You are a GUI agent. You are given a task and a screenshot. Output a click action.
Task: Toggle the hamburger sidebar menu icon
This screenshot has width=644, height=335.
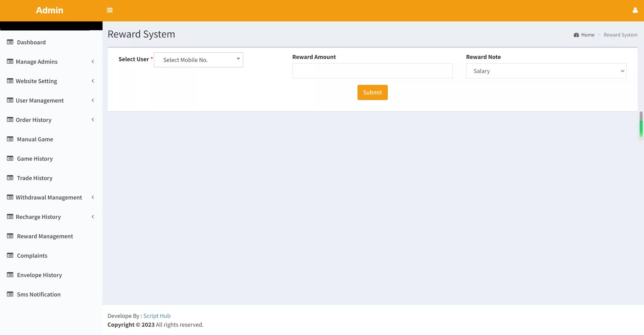[110, 10]
